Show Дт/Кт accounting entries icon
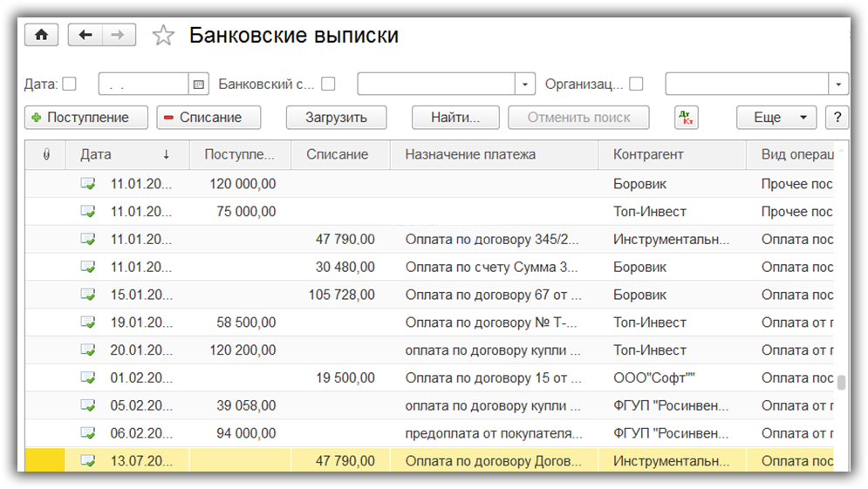Screen dimensions: 868x489 point(687,118)
